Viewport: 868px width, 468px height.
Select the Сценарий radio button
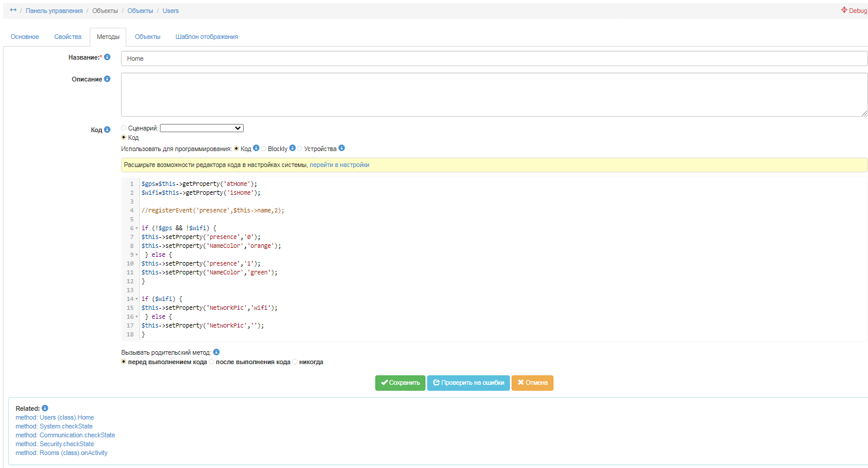pos(123,128)
